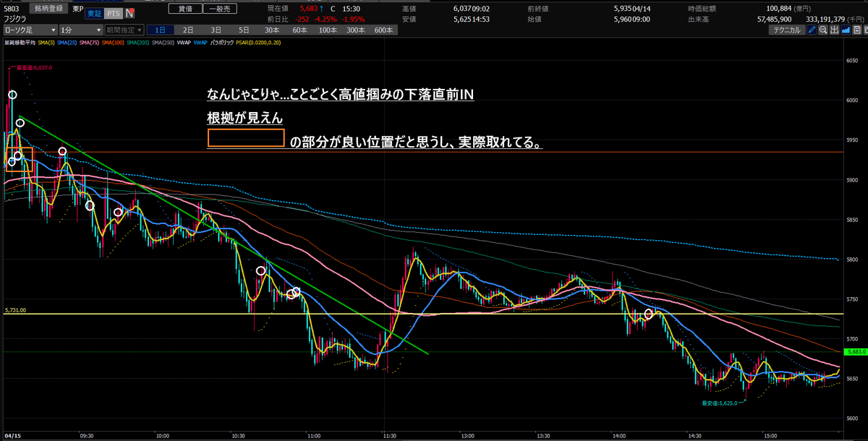Click the partially visible icon at top-right edge
The height and width of the screenshot is (441, 868).
pyautogui.click(x=866, y=30)
